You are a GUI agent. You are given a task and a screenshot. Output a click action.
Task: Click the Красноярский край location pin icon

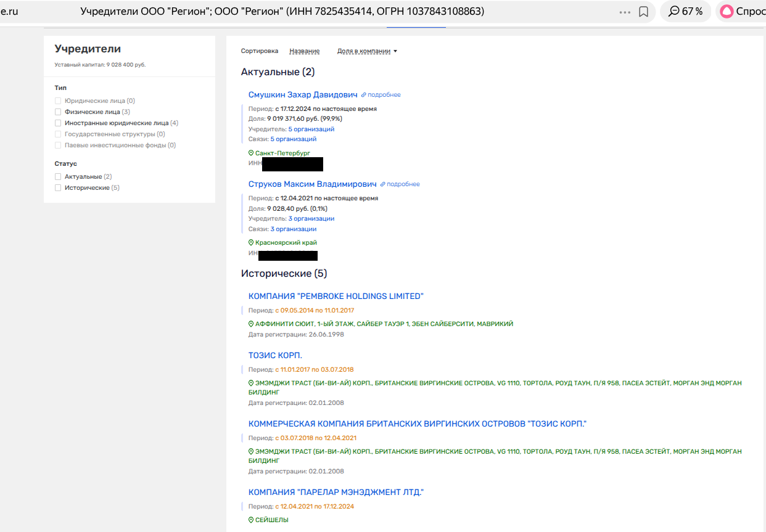coord(251,243)
